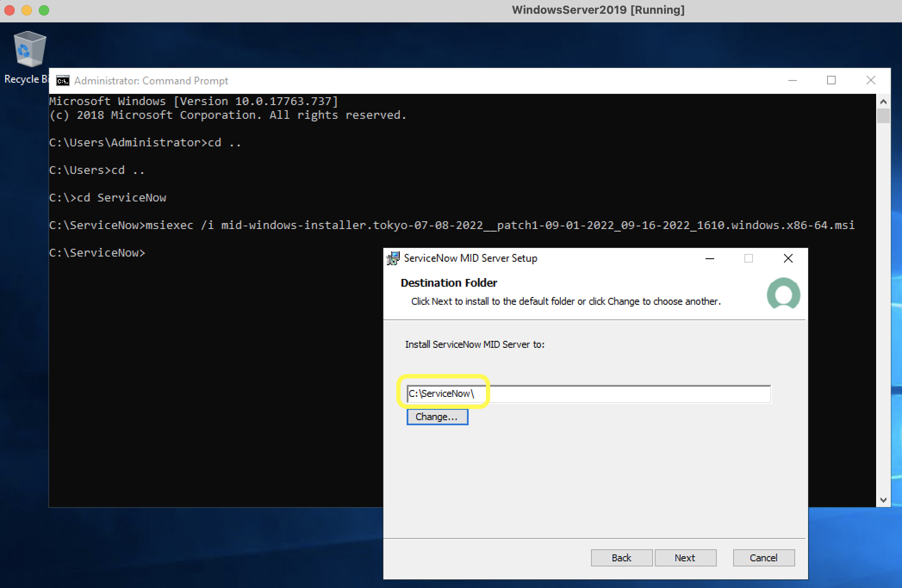The image size is (902, 588).
Task: Click the ServiceNow MID Server Setup installer icon
Action: (x=393, y=258)
